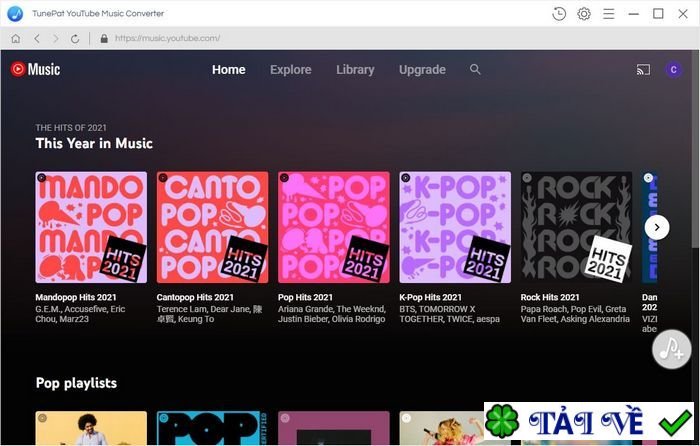The width and height of the screenshot is (700, 446).
Task: Open TunePat settings gear icon
Action: (584, 14)
